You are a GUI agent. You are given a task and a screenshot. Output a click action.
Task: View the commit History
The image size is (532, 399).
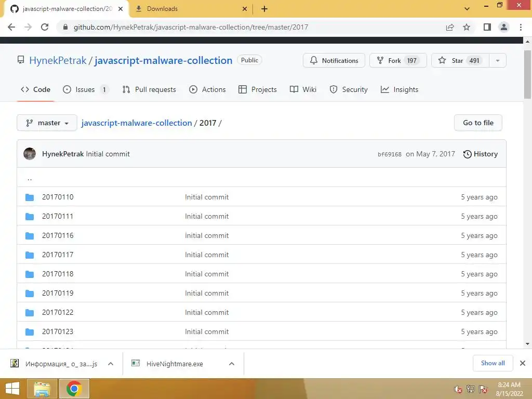tap(481, 154)
